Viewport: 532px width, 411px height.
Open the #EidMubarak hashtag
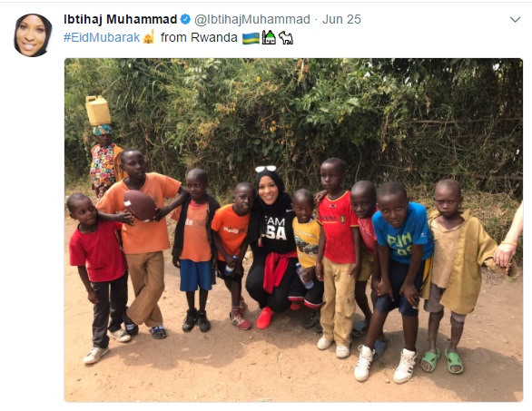tap(102, 37)
